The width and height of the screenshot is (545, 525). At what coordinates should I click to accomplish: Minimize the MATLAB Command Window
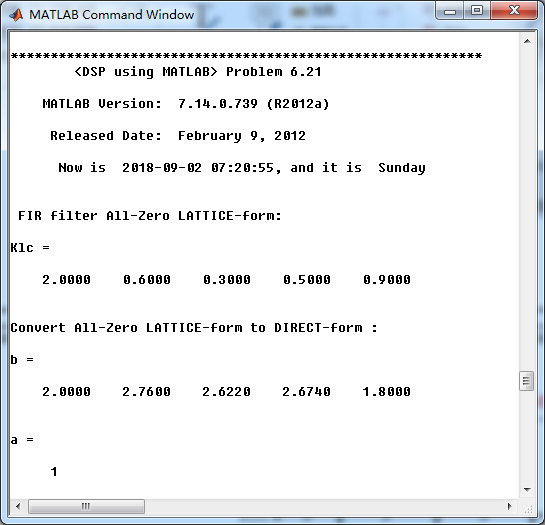449,11
